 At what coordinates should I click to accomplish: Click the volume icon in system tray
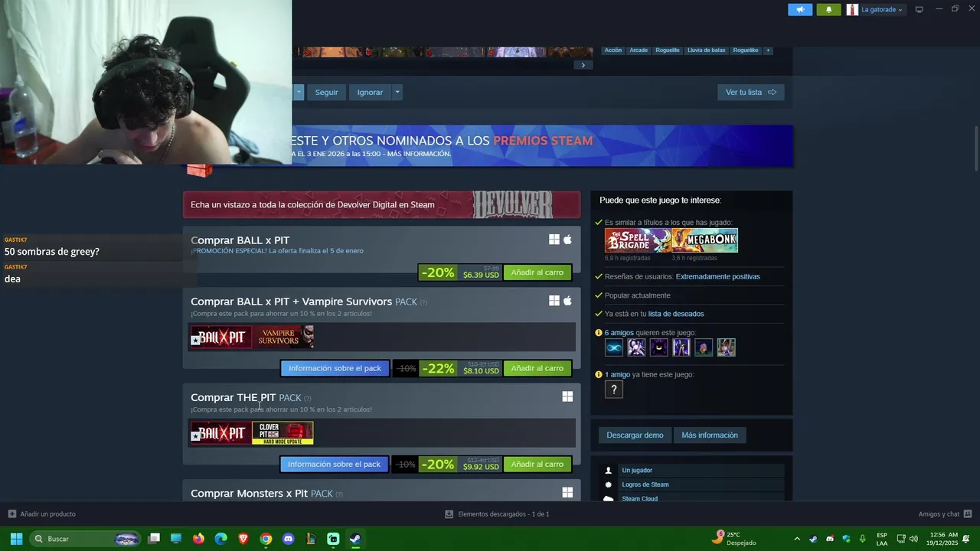pos(913,539)
